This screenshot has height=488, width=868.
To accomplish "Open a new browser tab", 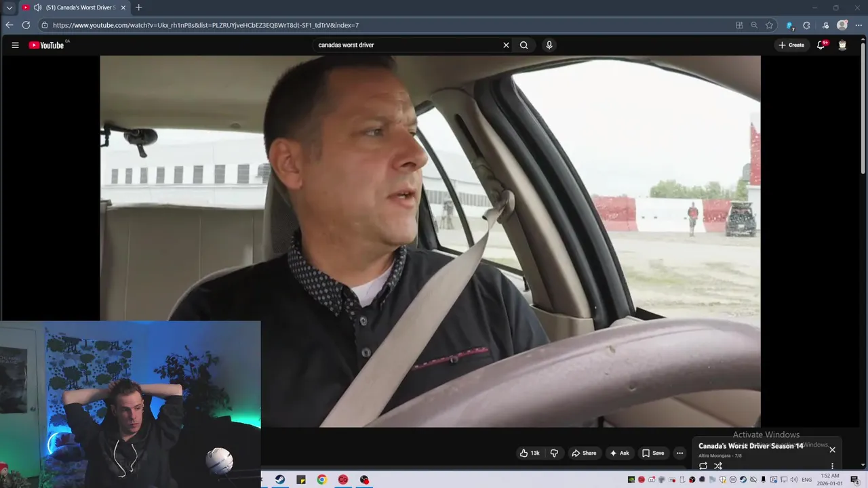I will point(138,7).
